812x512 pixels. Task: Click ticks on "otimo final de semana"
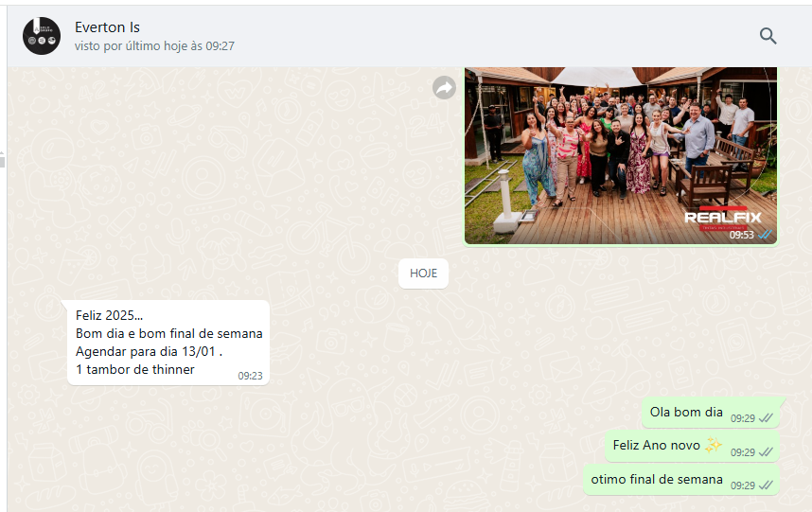tap(765, 485)
